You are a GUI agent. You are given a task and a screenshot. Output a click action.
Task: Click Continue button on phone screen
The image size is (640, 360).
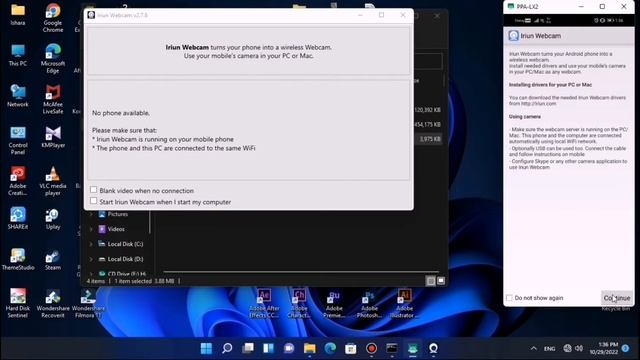click(x=617, y=298)
